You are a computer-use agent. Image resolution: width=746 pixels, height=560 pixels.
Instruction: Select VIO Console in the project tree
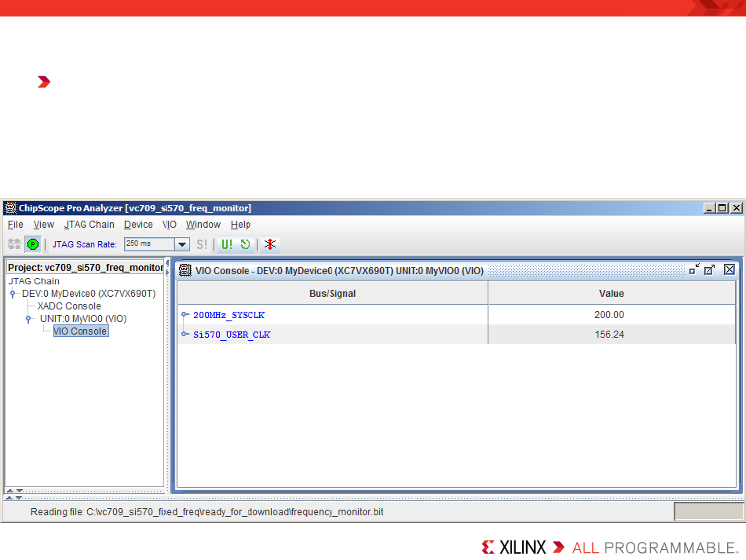point(80,331)
